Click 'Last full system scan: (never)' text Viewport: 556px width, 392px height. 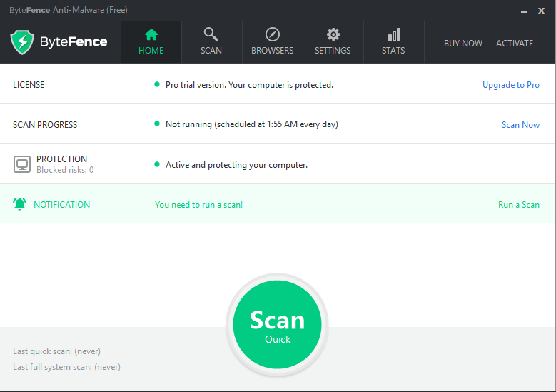tap(66, 367)
